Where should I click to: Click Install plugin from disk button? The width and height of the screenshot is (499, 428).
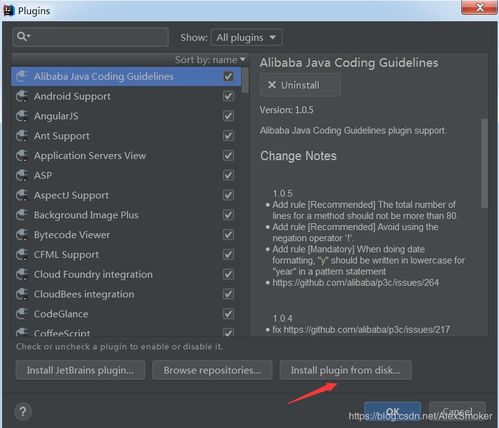click(x=345, y=370)
